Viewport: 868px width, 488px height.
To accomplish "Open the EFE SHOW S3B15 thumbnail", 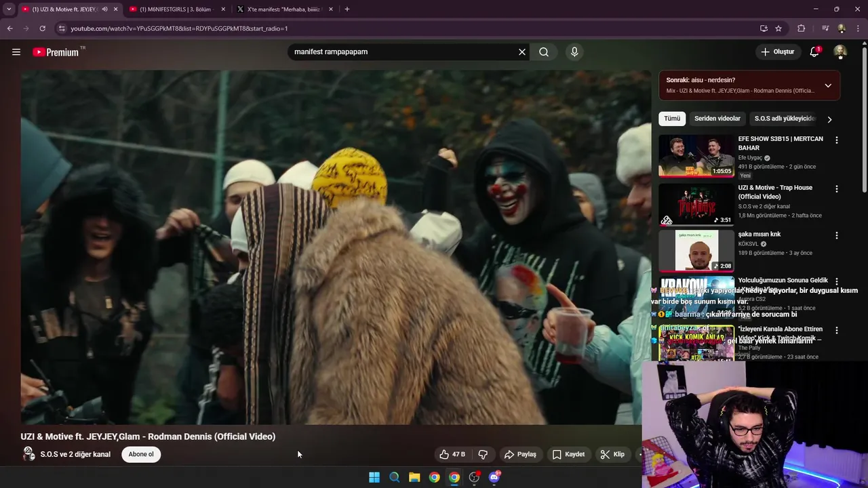I will pos(696,156).
